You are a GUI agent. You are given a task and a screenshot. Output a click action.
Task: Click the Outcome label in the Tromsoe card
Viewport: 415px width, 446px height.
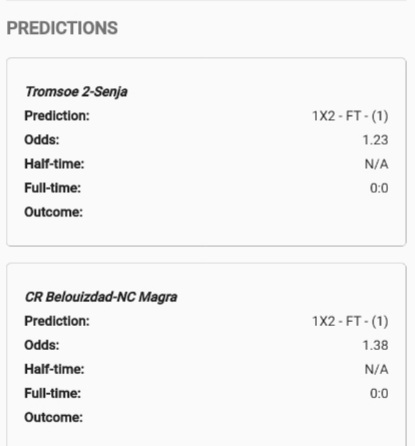53,212
